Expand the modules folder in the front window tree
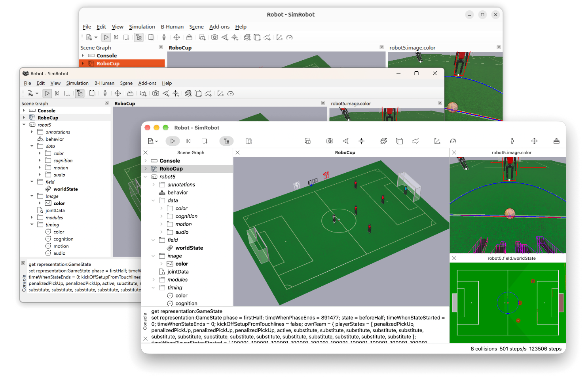Screen dimensions: 588x383 pos(154,280)
